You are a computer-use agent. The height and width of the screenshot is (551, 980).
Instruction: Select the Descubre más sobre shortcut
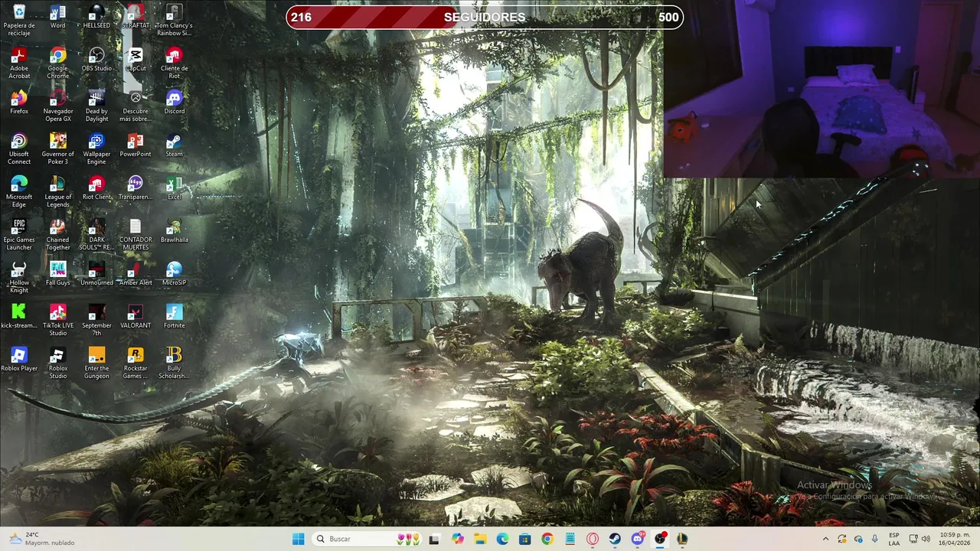click(136, 106)
